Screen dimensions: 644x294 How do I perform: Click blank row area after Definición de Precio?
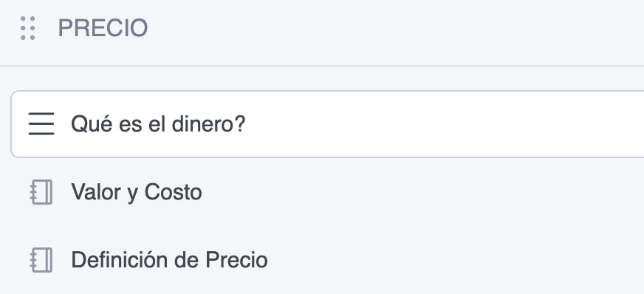(456, 260)
